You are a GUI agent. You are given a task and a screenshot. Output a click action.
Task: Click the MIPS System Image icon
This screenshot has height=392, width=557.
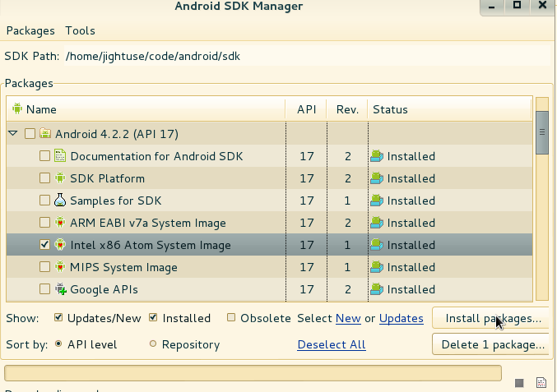pos(60,267)
